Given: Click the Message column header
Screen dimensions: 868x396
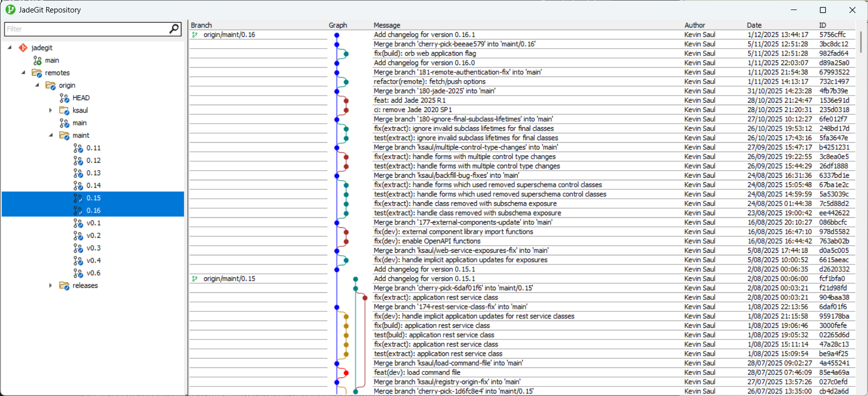Looking at the screenshot, I should pos(387,25).
